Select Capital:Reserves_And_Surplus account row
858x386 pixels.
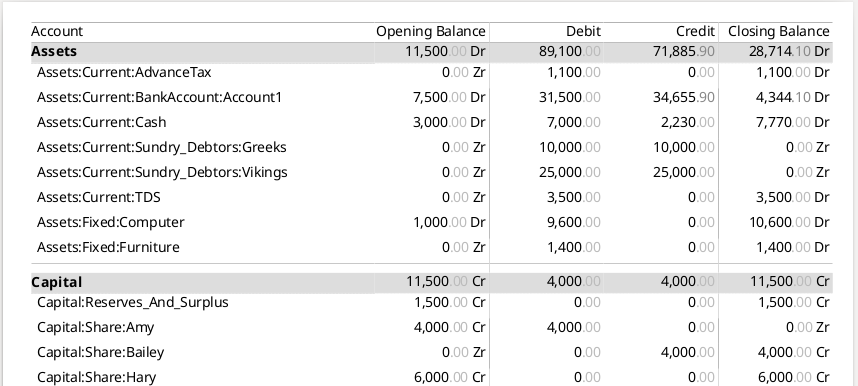click(x=432, y=302)
